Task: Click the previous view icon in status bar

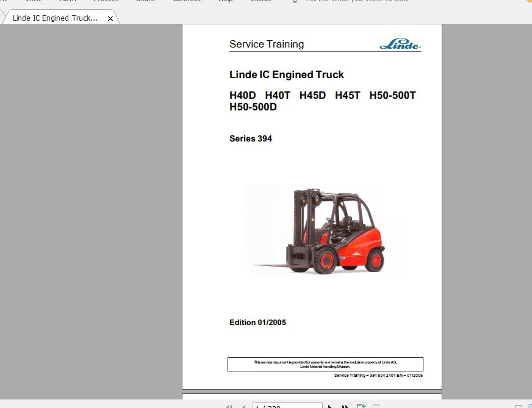Action: pos(361,406)
